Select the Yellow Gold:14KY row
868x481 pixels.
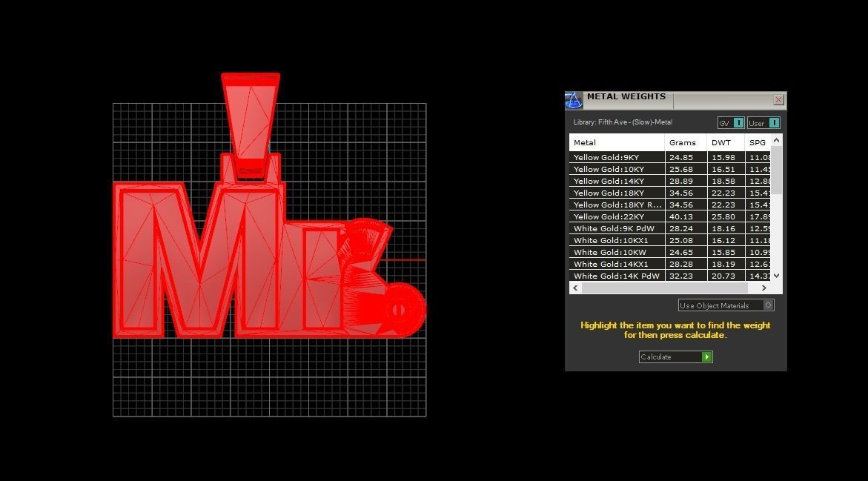(x=670, y=181)
